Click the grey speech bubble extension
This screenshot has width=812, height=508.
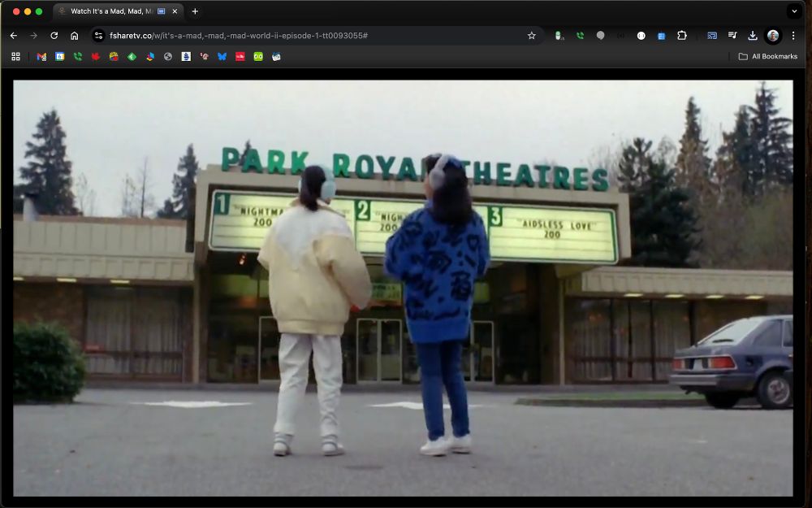pos(600,36)
